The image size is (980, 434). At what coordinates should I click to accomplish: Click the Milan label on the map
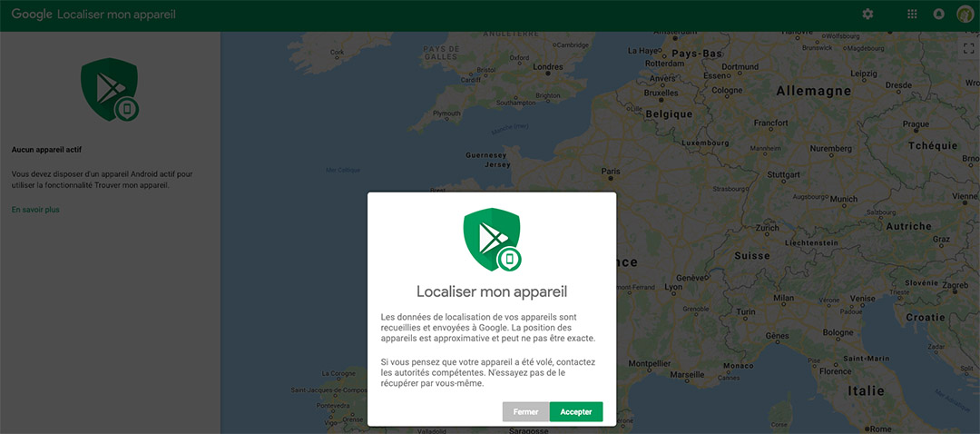pos(783,299)
